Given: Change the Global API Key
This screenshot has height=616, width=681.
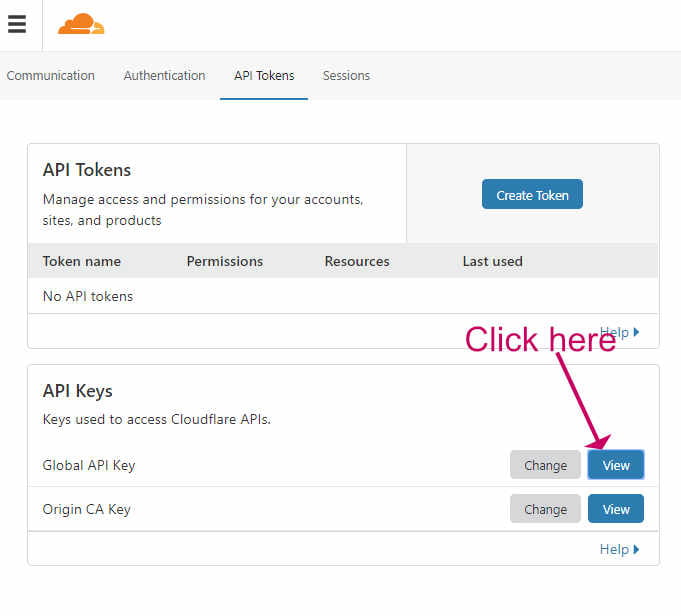Looking at the screenshot, I should click(545, 465).
